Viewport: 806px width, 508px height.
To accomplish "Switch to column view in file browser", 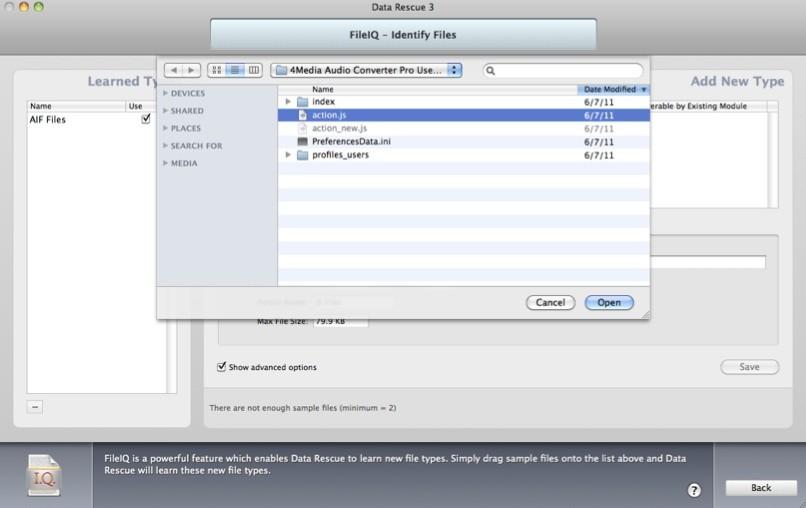I will [253, 70].
